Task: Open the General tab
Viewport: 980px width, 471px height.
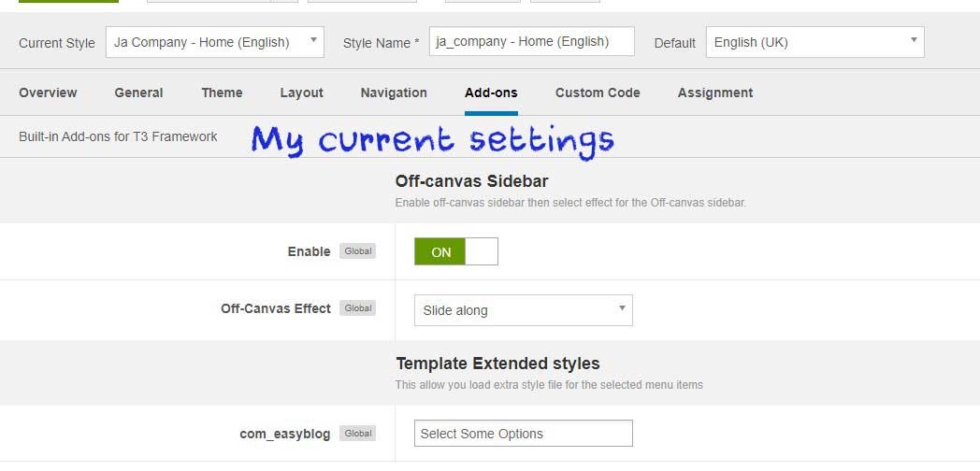Action: (x=138, y=93)
